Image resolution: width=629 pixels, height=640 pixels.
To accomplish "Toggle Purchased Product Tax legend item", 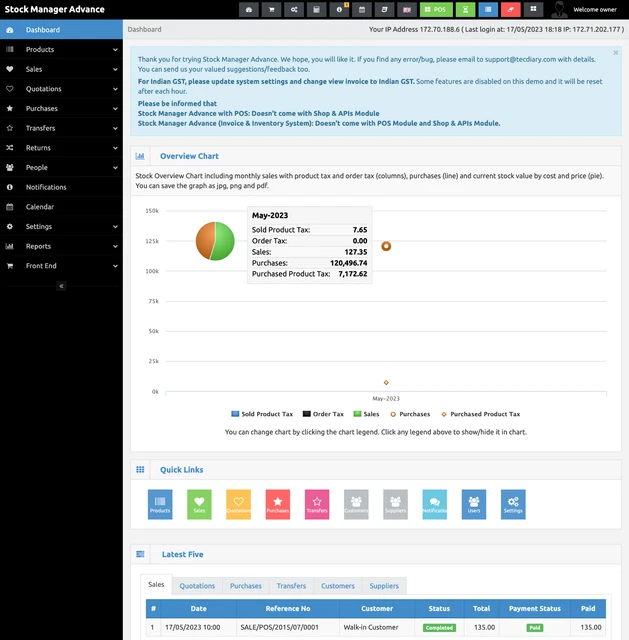I will 480,414.
